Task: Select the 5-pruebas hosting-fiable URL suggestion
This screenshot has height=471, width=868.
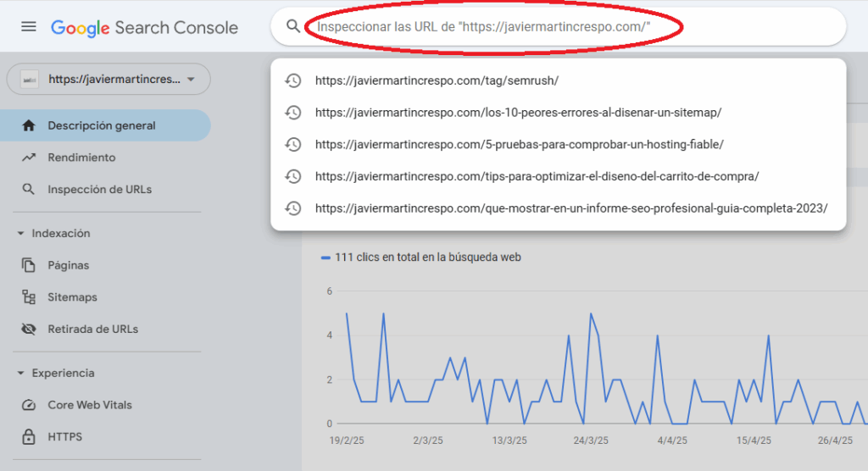Action: click(x=520, y=145)
